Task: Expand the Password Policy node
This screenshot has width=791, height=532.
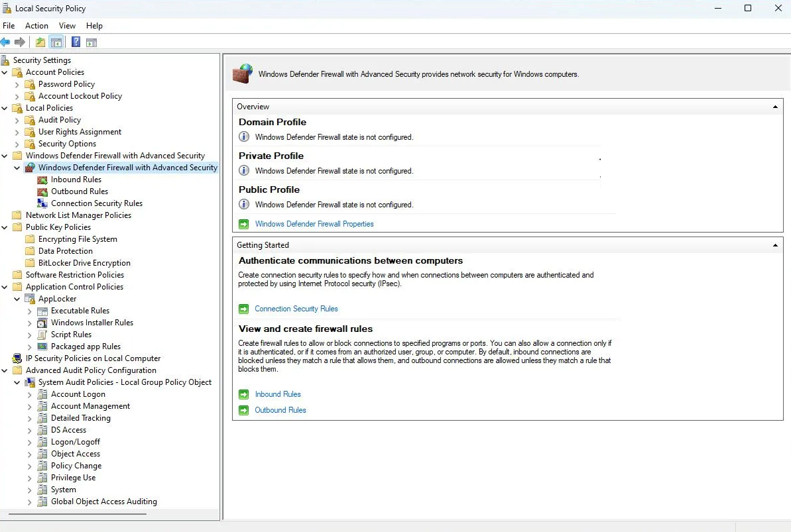Action: pos(17,84)
